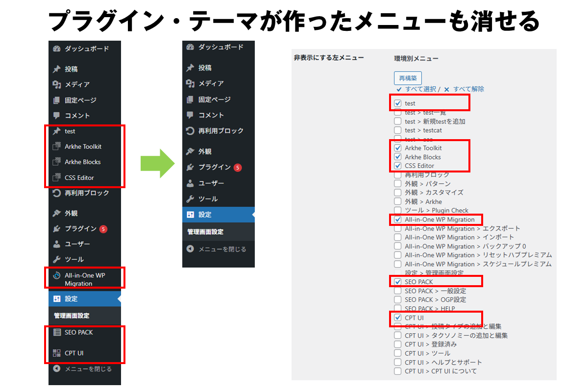Check All-in-One WP Migration > バックアップ 0 checkbox
This screenshot has width=588, height=392.
tap(398, 246)
